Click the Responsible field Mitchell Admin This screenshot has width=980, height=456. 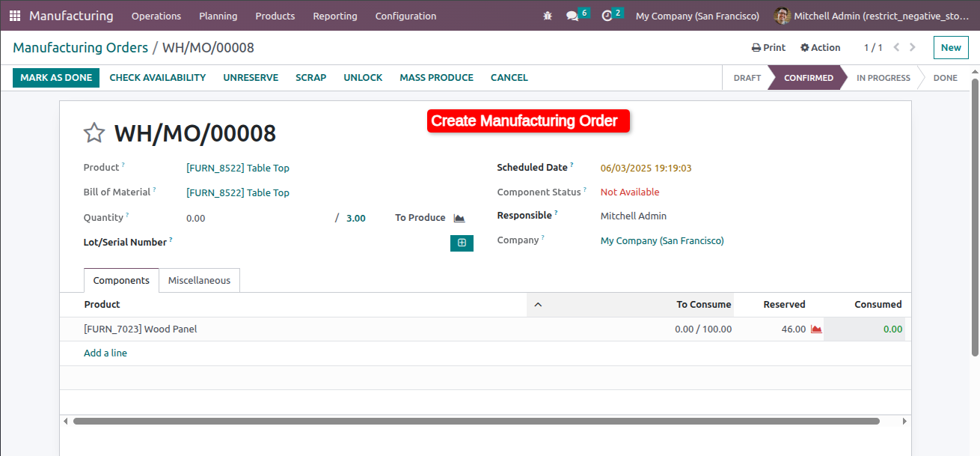(634, 216)
